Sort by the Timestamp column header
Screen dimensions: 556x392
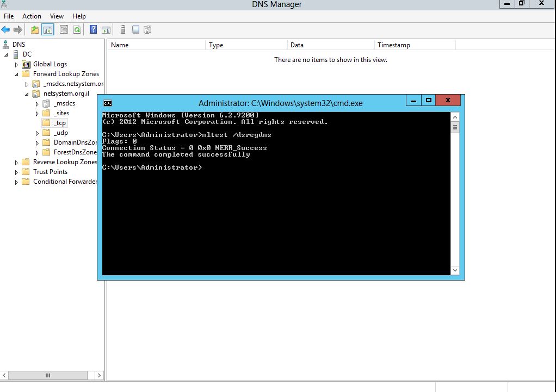click(x=415, y=45)
